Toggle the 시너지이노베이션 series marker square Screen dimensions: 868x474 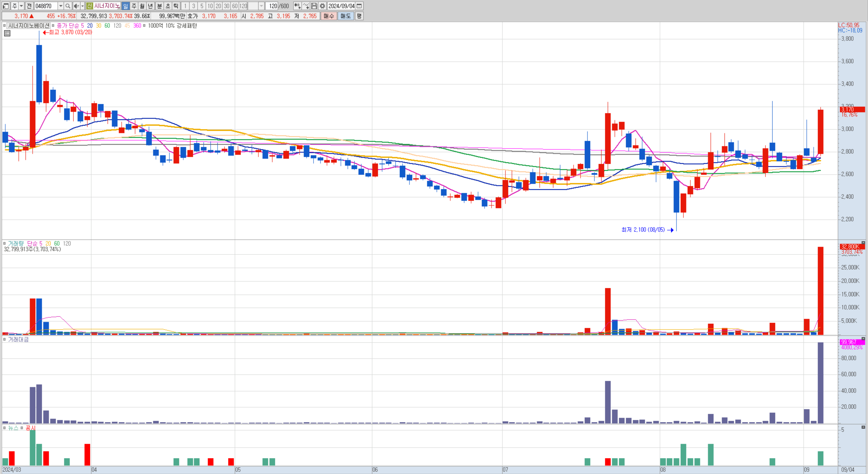[x=4, y=25]
